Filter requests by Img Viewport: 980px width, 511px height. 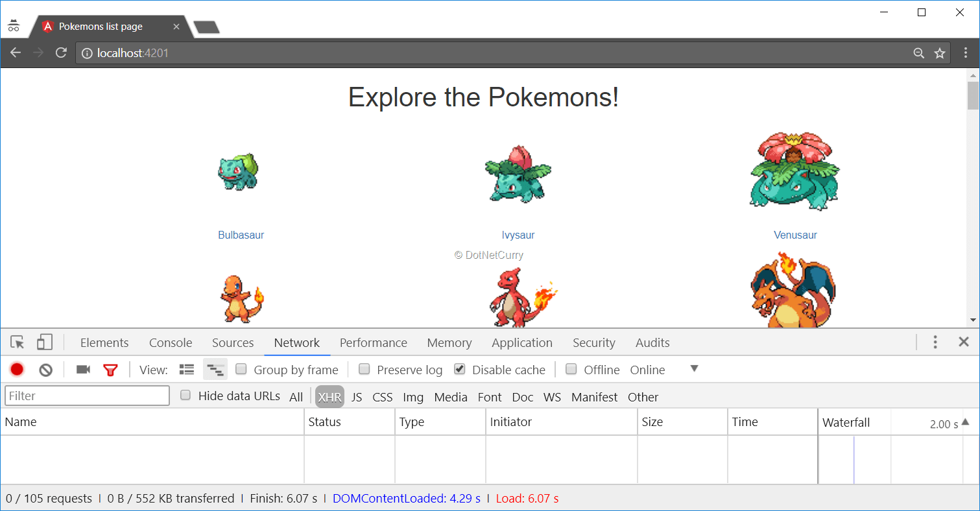(413, 397)
